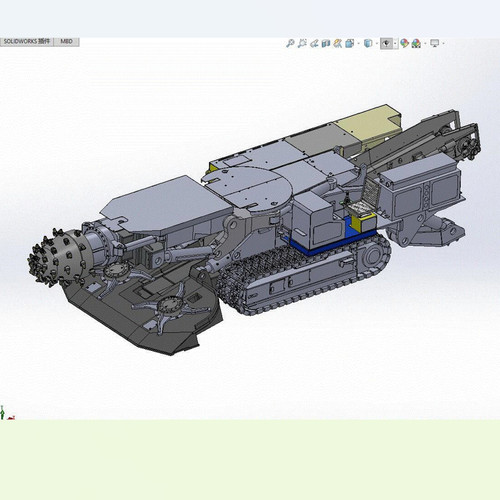Click the Zoom to Fit magnifier icon
500x500 pixels.
(290, 43)
